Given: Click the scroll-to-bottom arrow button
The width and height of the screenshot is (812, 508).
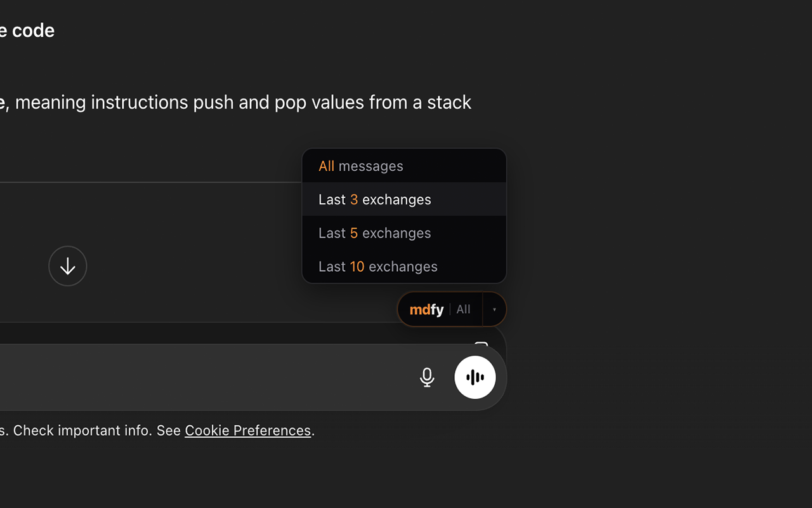Looking at the screenshot, I should click(68, 266).
